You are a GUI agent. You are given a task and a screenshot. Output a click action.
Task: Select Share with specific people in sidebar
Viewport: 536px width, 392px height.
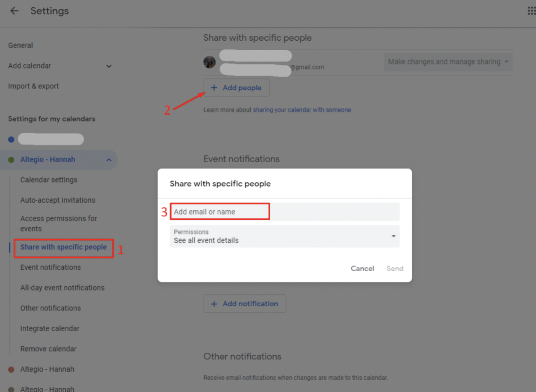63,247
